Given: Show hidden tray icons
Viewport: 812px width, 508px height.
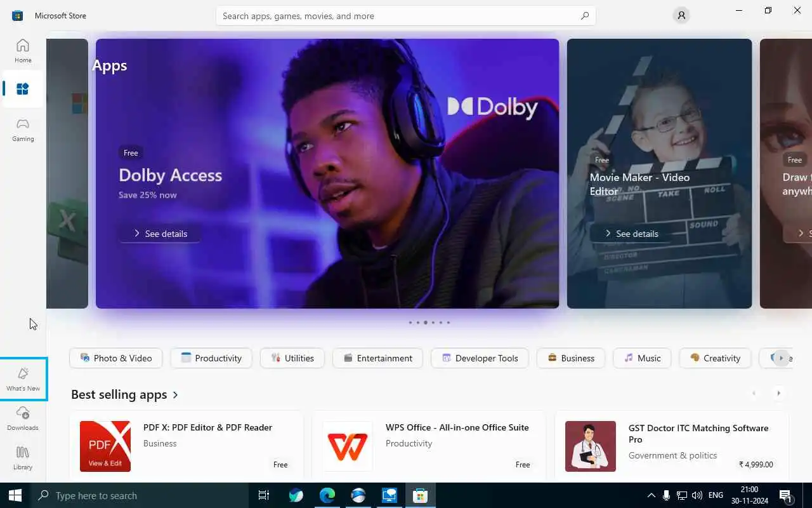Looking at the screenshot, I should (x=651, y=495).
